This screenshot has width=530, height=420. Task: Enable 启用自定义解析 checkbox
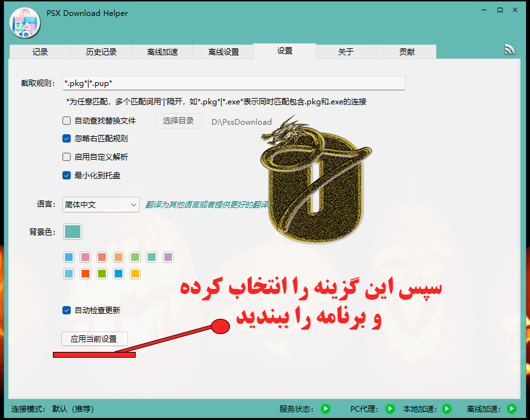tap(67, 157)
